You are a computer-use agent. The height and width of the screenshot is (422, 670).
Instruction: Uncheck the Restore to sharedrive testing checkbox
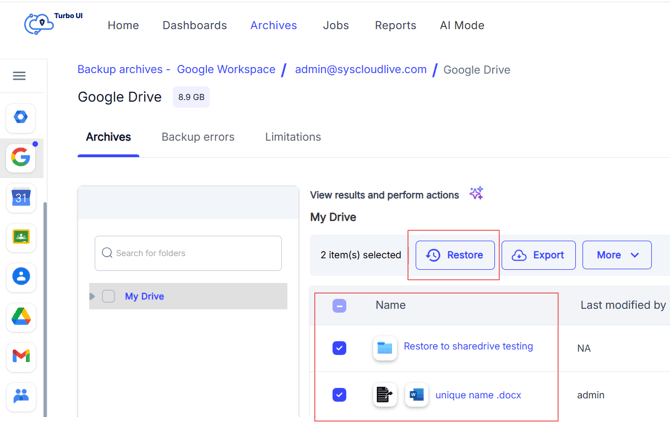pyautogui.click(x=339, y=348)
